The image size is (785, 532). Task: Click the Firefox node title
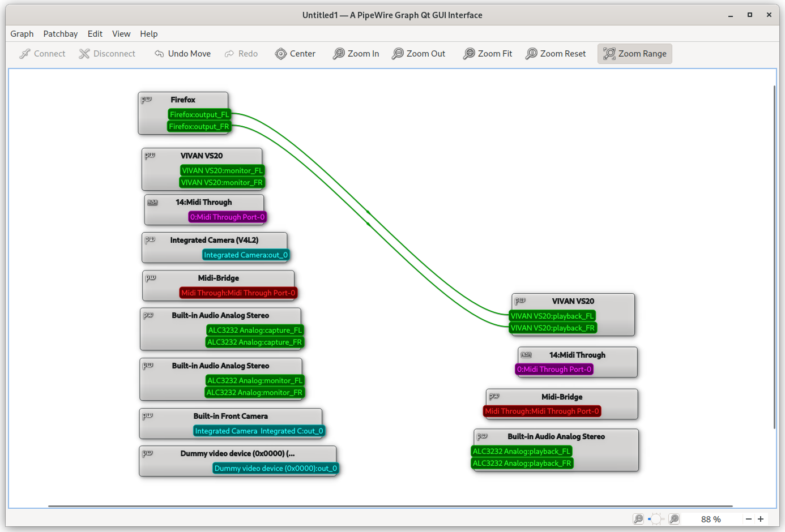(x=183, y=100)
